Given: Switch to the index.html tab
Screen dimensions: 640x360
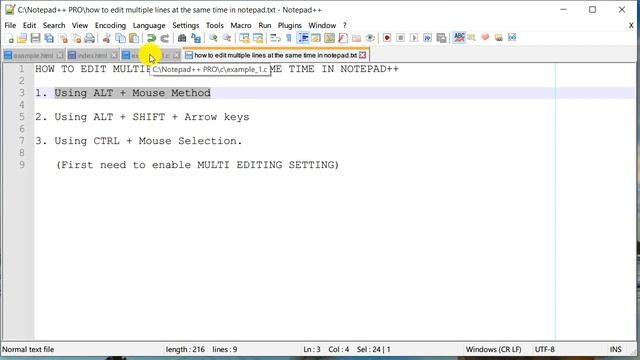Looking at the screenshot, I should 92,55.
